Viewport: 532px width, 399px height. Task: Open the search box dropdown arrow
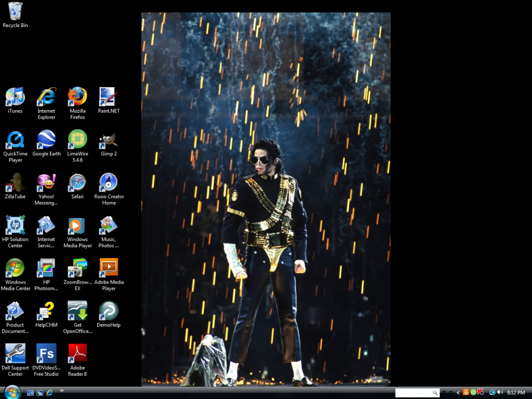point(444,393)
